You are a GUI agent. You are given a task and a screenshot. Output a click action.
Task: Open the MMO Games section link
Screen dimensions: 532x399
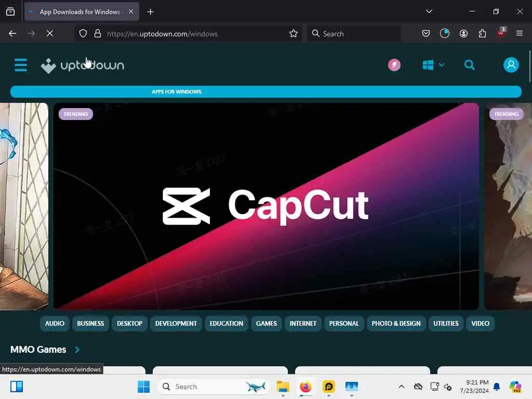[x=38, y=350]
